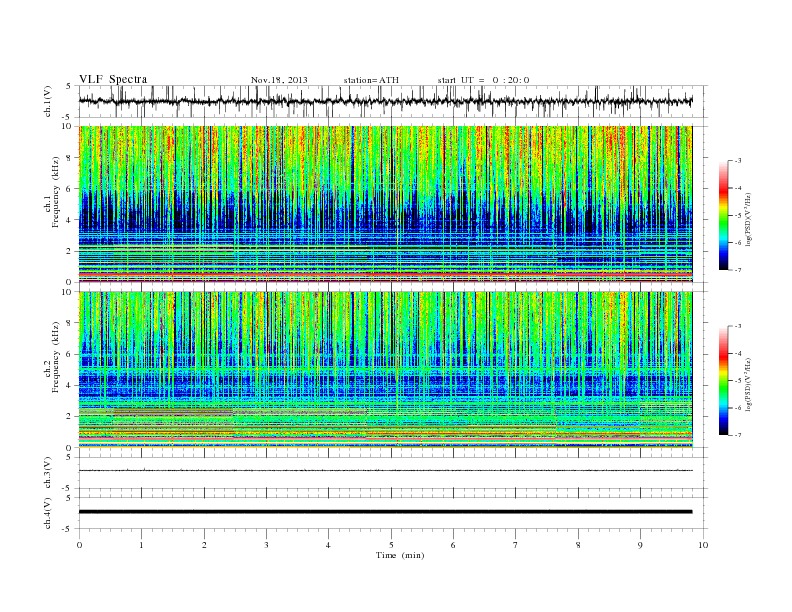Click the thick ch.4 voltage trace
792x612 pixels.
click(x=385, y=512)
